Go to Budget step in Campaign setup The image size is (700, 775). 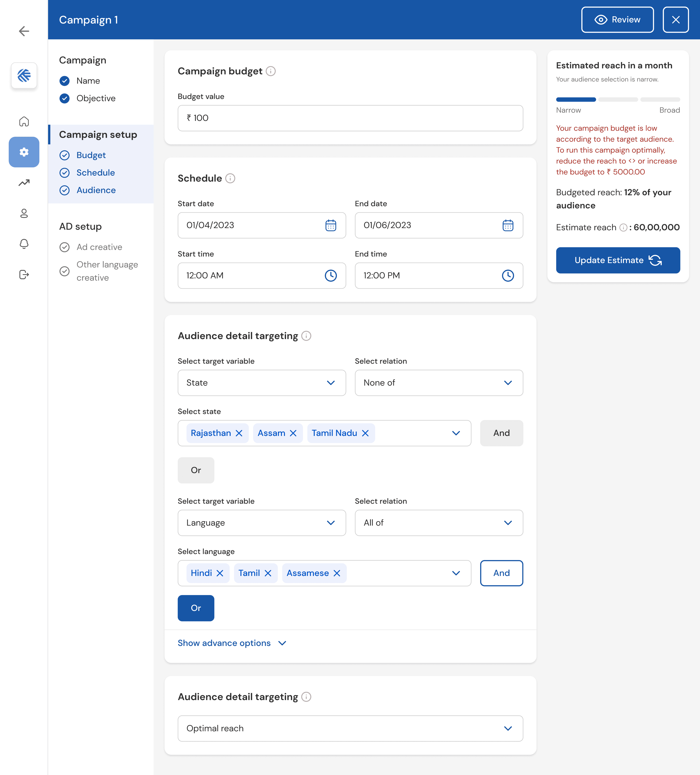83,155
